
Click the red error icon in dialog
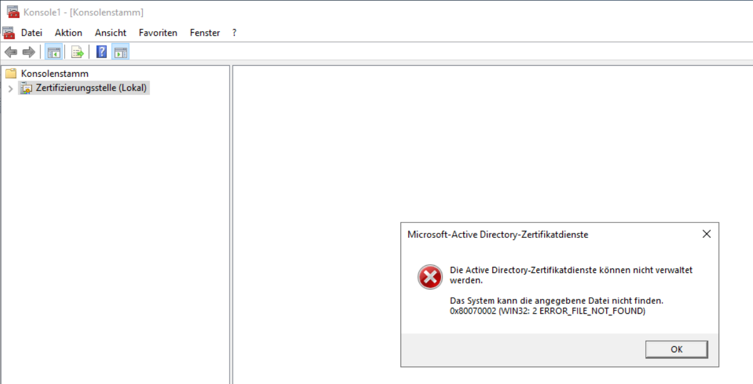[430, 277]
